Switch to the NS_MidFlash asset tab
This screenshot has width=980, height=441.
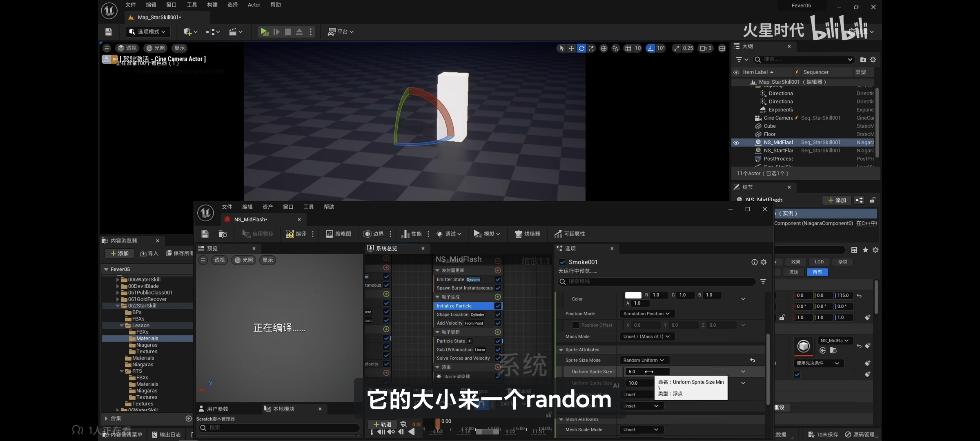click(x=250, y=219)
